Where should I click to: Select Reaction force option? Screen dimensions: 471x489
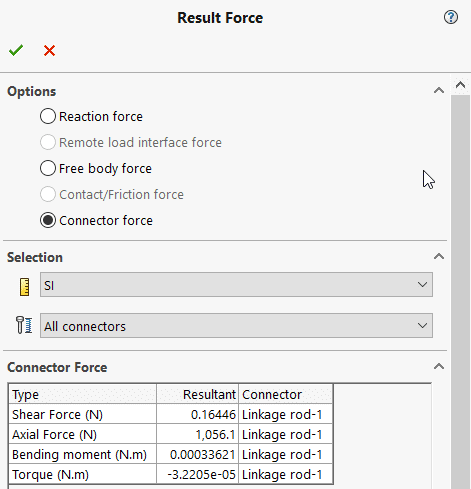(x=91, y=116)
